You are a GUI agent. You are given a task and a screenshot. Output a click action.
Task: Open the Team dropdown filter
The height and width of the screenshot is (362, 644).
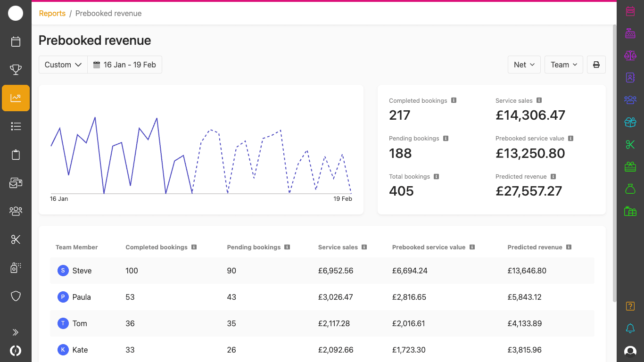563,65
